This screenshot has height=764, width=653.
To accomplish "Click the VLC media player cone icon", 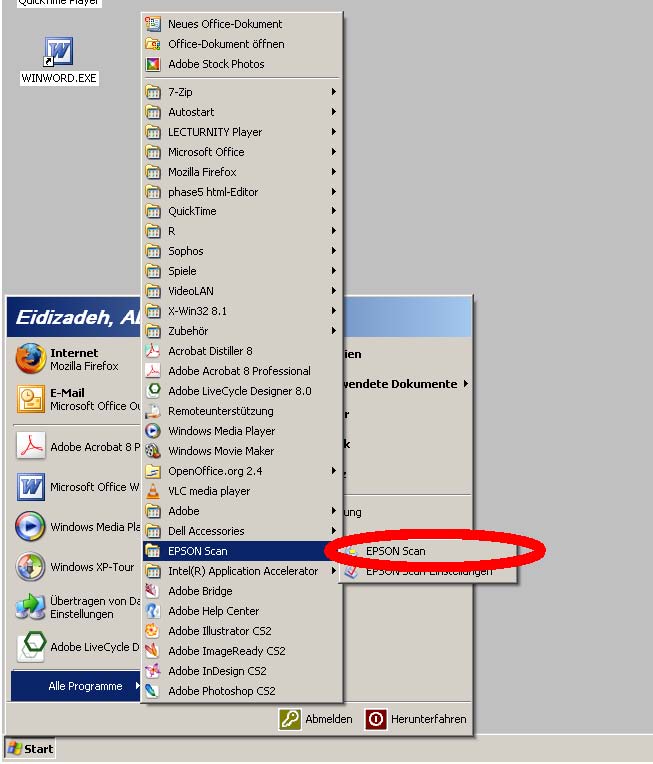I will tap(153, 491).
